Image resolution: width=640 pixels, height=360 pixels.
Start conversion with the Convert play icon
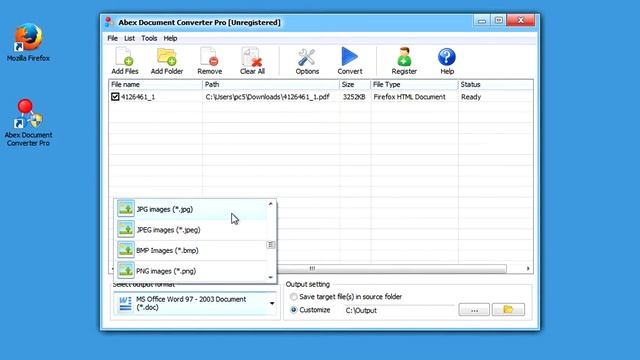click(349, 56)
